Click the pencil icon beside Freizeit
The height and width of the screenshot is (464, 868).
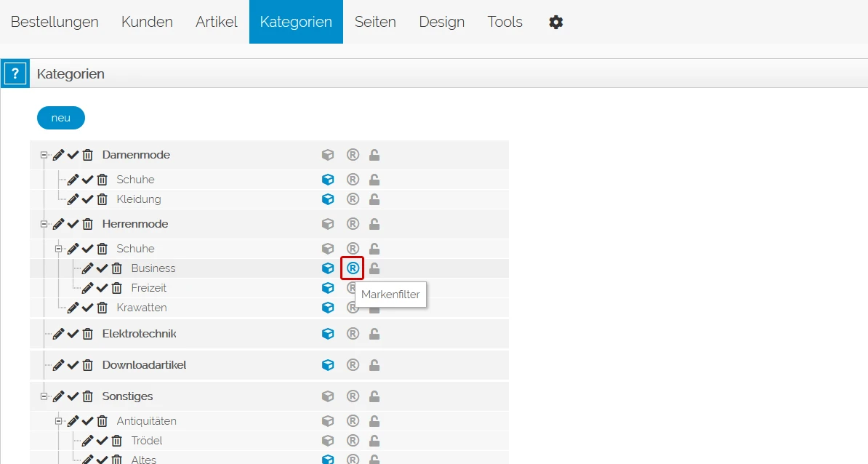click(87, 288)
